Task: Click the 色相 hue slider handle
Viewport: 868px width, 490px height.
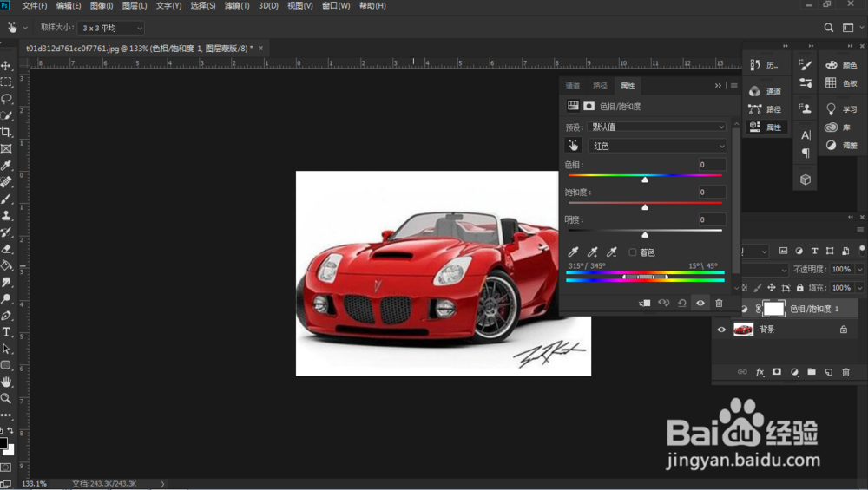Action: click(645, 180)
